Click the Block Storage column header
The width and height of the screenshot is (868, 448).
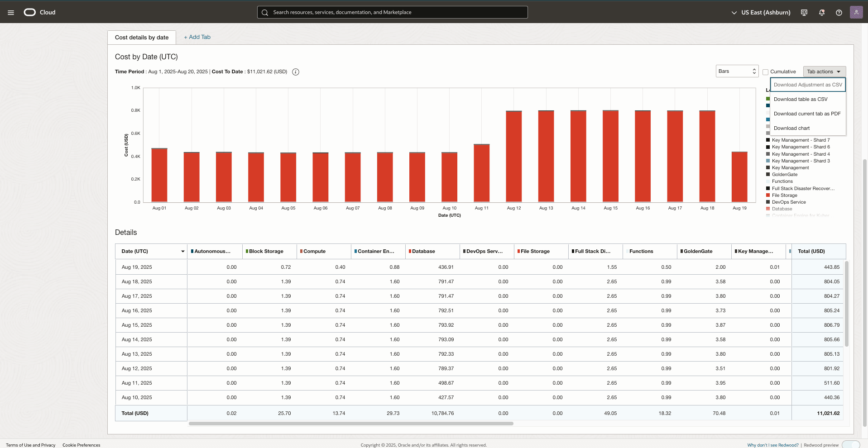coord(269,252)
